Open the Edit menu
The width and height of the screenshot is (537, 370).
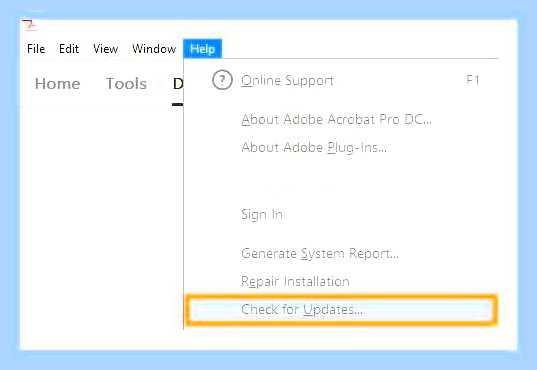69,49
